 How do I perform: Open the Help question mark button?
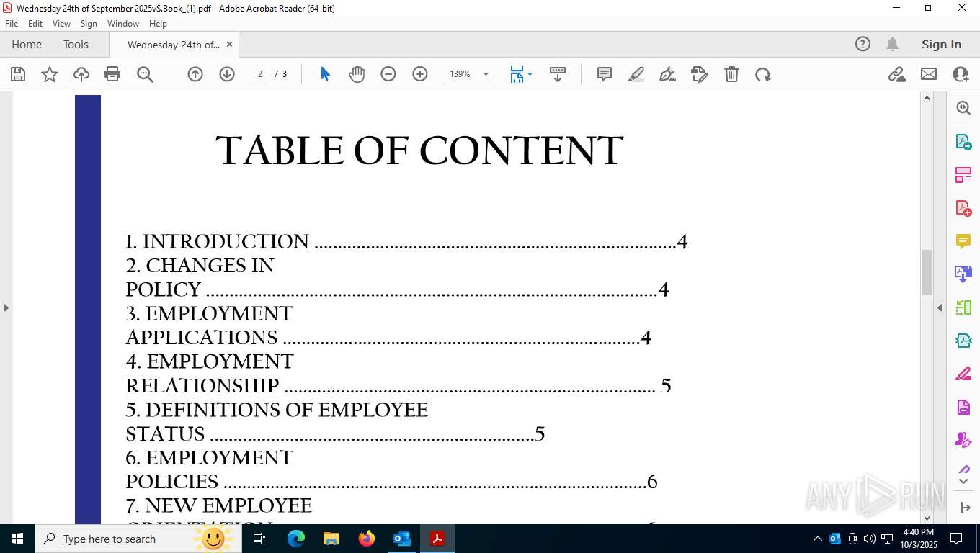point(863,44)
